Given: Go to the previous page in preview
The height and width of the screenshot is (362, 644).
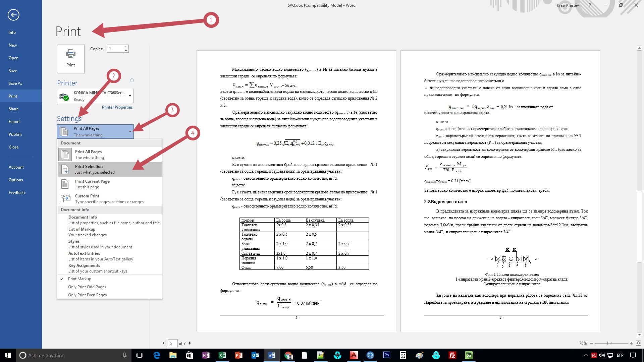Looking at the screenshot, I should (164, 343).
